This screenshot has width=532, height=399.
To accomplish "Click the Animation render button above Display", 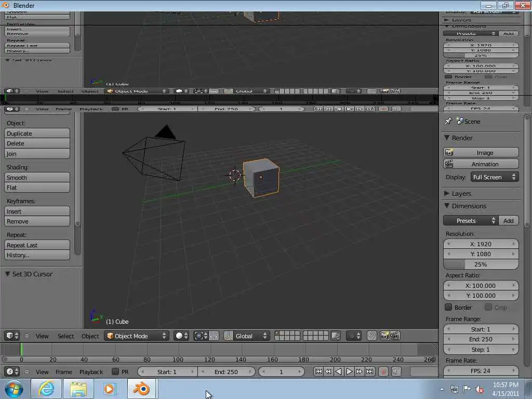I will point(481,164).
